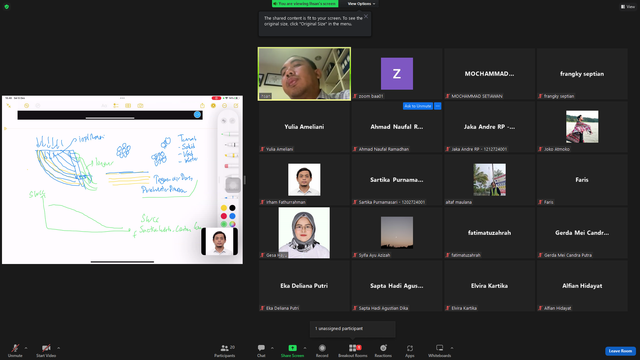Open the View Options dropdown
640x360 pixels.
click(361, 4)
